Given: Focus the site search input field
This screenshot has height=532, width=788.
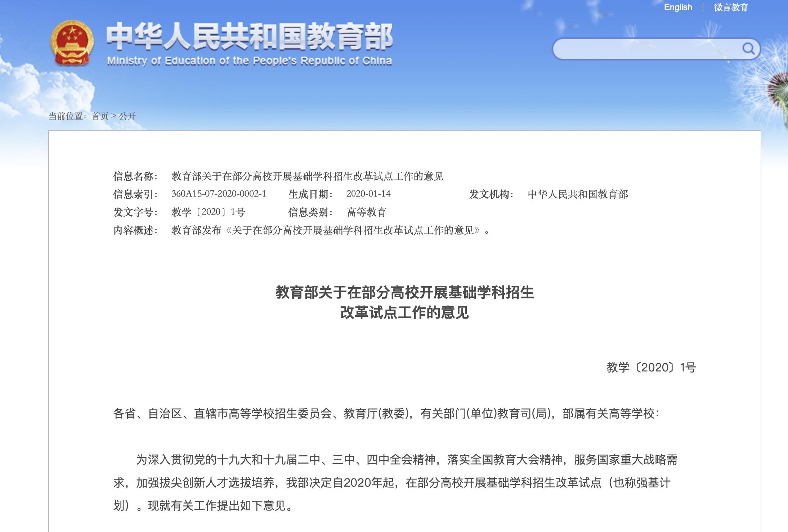Looking at the screenshot, I should [x=656, y=49].
